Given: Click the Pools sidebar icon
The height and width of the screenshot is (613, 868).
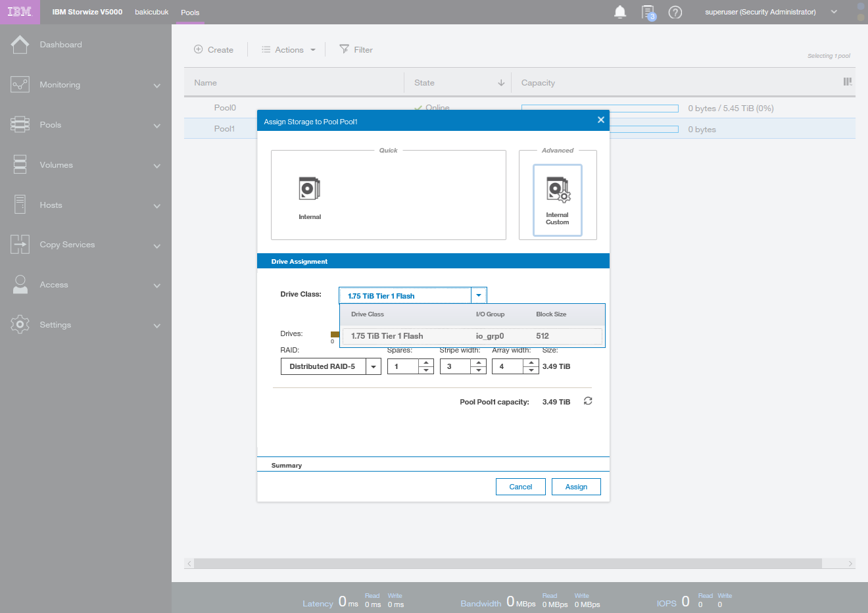Looking at the screenshot, I should click(20, 125).
